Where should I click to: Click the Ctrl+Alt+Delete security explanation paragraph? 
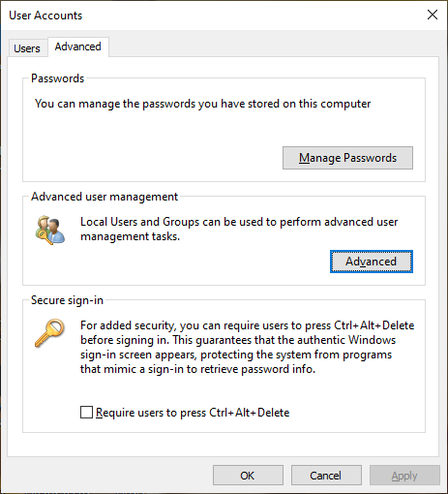(248, 347)
